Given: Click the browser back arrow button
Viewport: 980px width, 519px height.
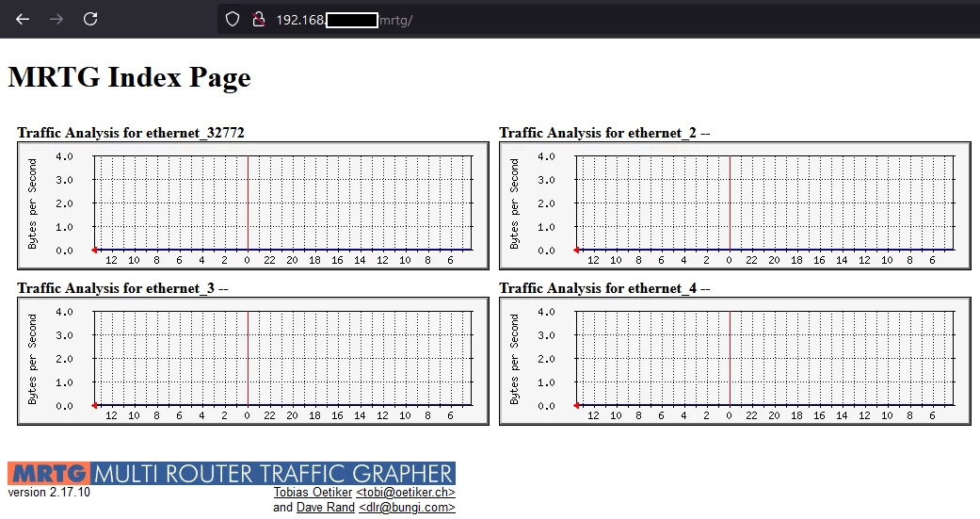Looking at the screenshot, I should coord(23,19).
